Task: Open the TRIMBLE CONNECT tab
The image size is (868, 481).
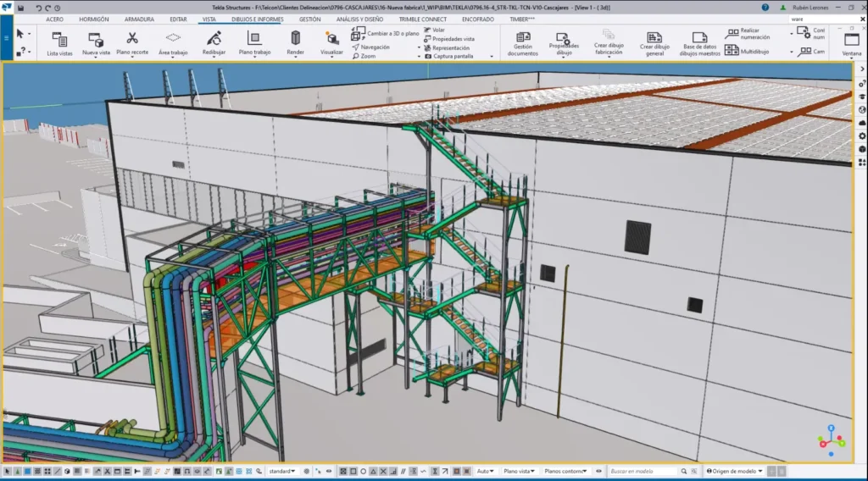Action: click(422, 19)
